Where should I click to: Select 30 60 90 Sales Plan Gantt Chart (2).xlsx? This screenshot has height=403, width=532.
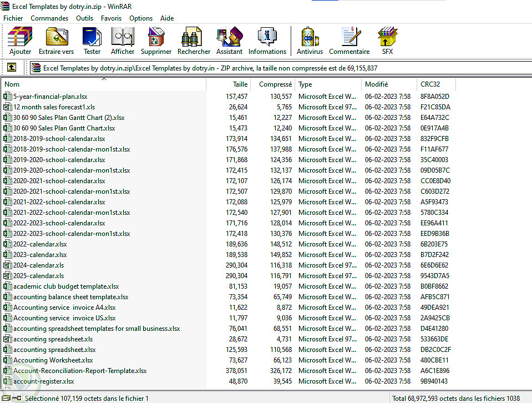click(69, 118)
